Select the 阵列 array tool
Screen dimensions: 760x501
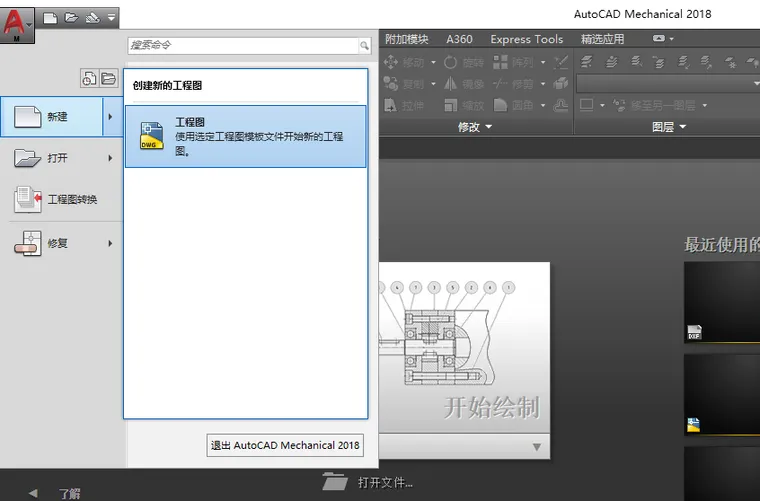point(513,63)
